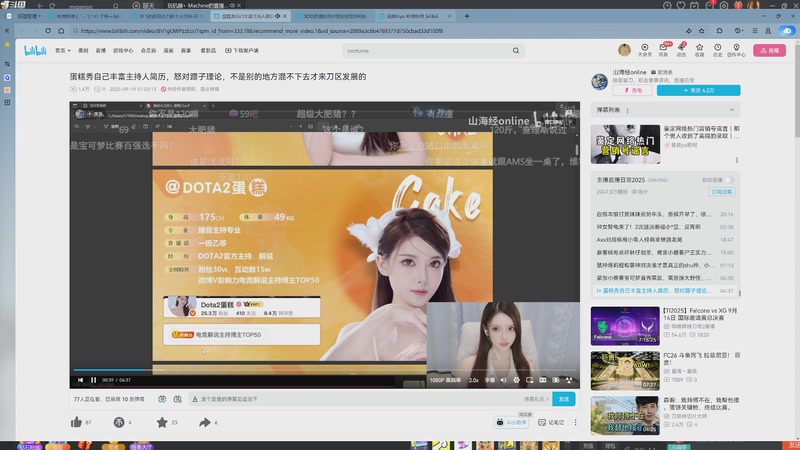Open the player settings gear
The width and height of the screenshot is (800, 450).
[516, 380]
